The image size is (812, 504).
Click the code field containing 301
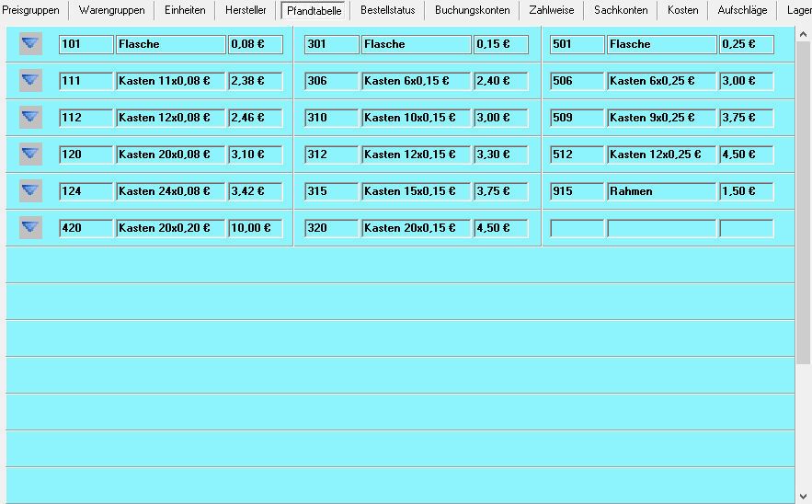(331, 44)
